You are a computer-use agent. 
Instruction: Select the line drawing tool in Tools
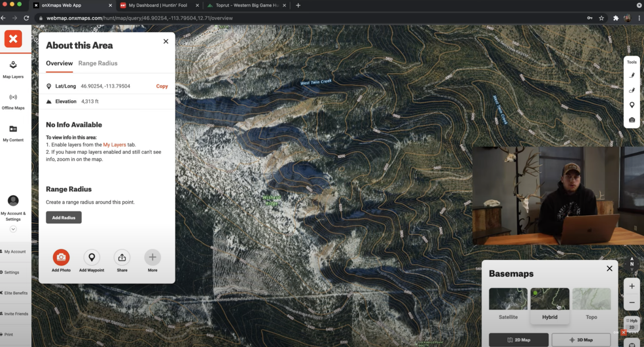pos(632,75)
